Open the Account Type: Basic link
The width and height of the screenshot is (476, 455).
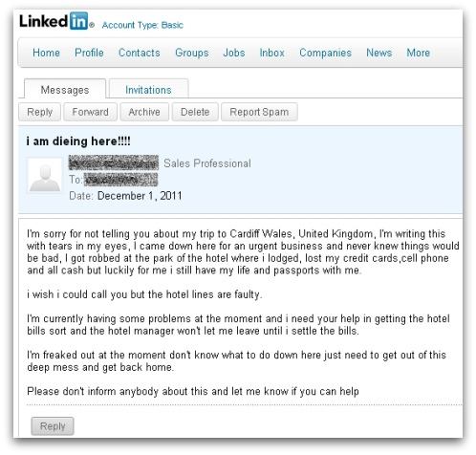point(142,25)
